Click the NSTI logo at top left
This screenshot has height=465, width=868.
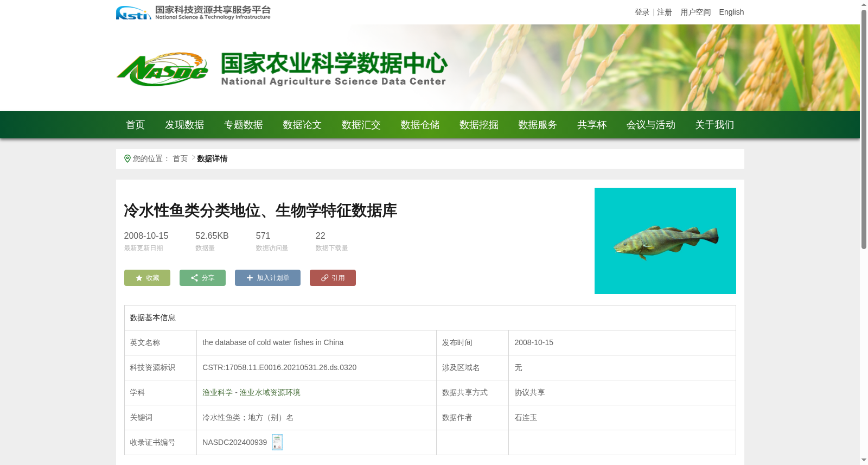[x=193, y=12]
